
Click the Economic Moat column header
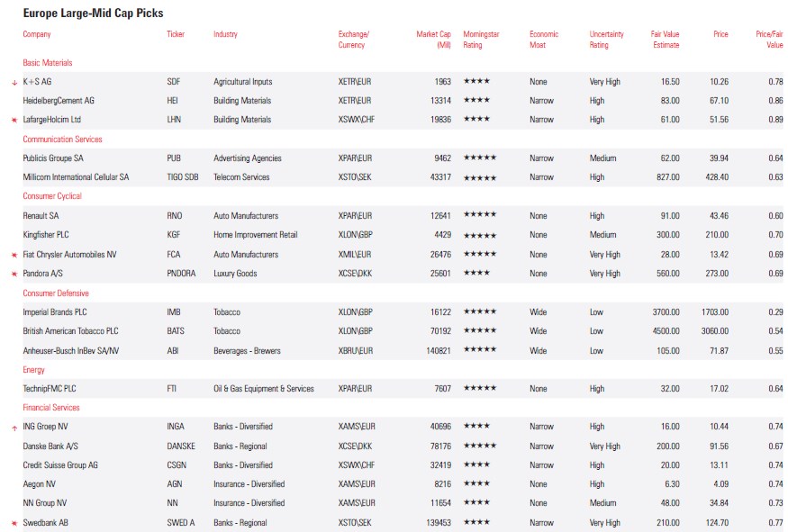point(544,40)
